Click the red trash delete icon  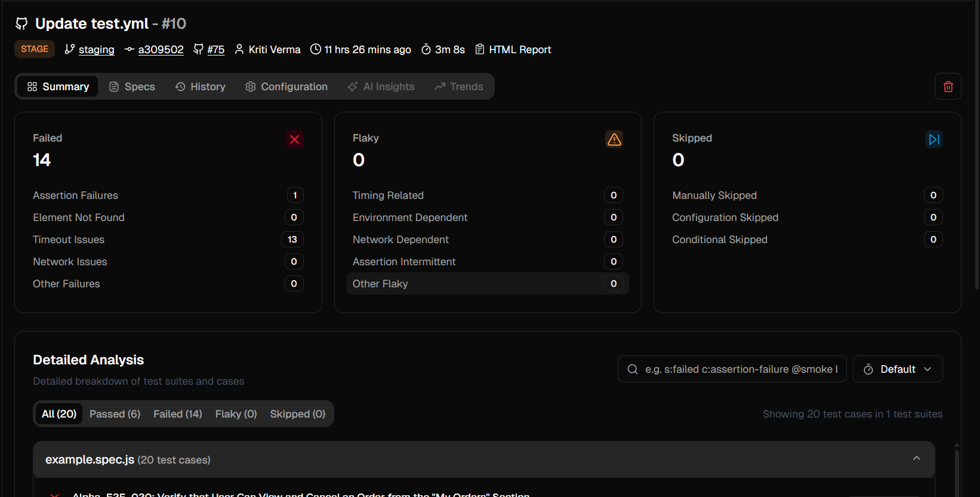pos(948,87)
